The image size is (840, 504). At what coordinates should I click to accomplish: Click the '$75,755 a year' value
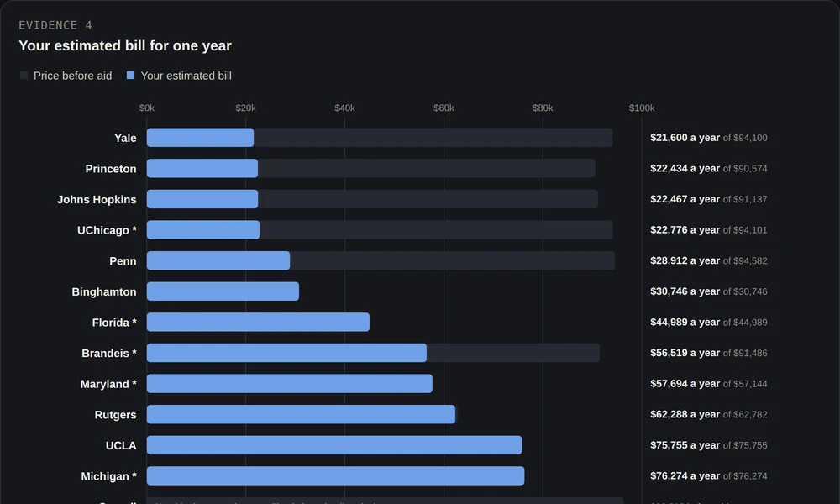coord(685,445)
